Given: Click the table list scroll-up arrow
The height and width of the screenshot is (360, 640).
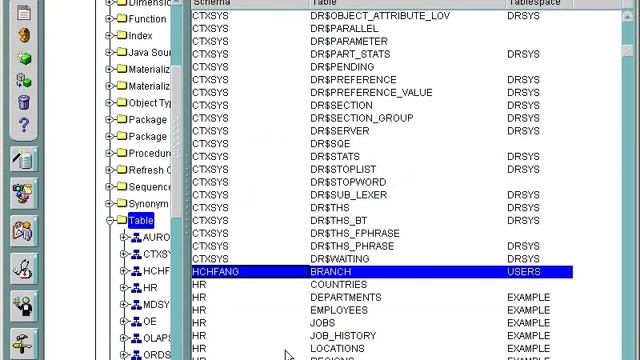Looking at the screenshot, I should click(627, 16).
